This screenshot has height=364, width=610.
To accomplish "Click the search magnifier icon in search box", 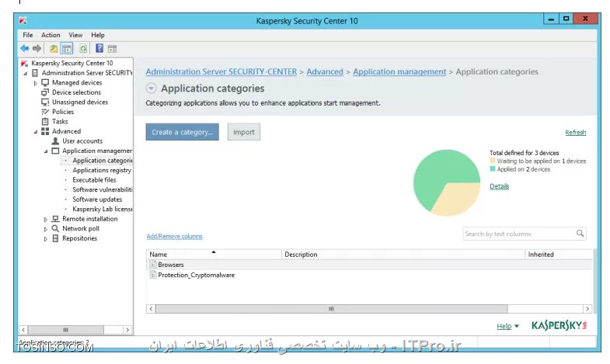I will (x=580, y=234).
